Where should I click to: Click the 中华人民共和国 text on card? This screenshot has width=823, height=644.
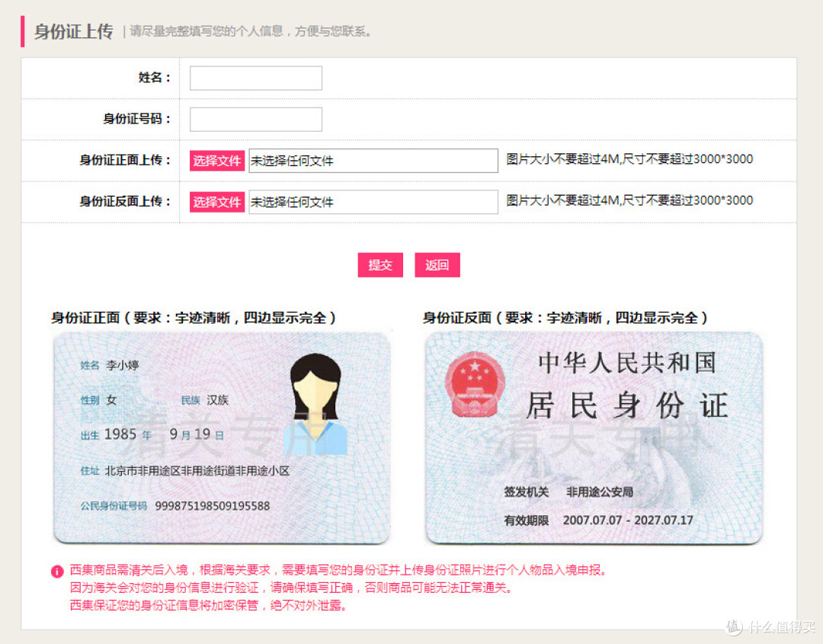tap(627, 363)
